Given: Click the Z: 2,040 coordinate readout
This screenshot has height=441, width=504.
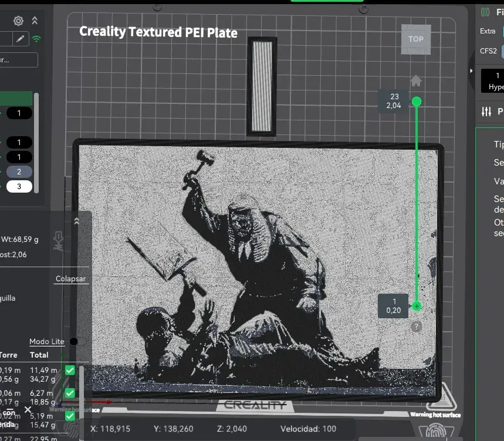Looking at the screenshot, I should [x=232, y=429].
